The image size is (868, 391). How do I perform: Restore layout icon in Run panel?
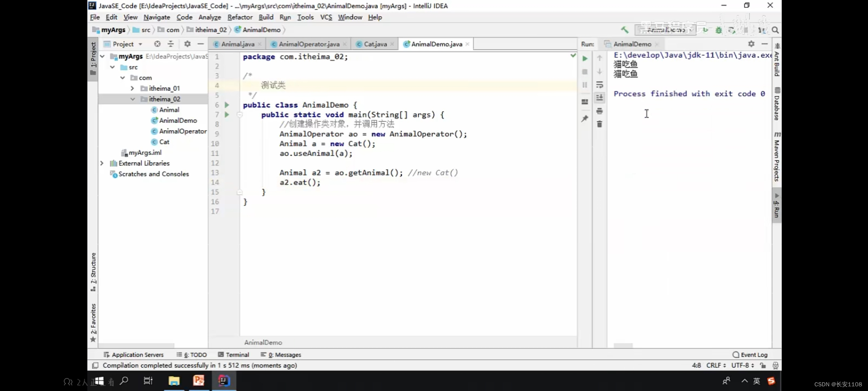pyautogui.click(x=585, y=102)
